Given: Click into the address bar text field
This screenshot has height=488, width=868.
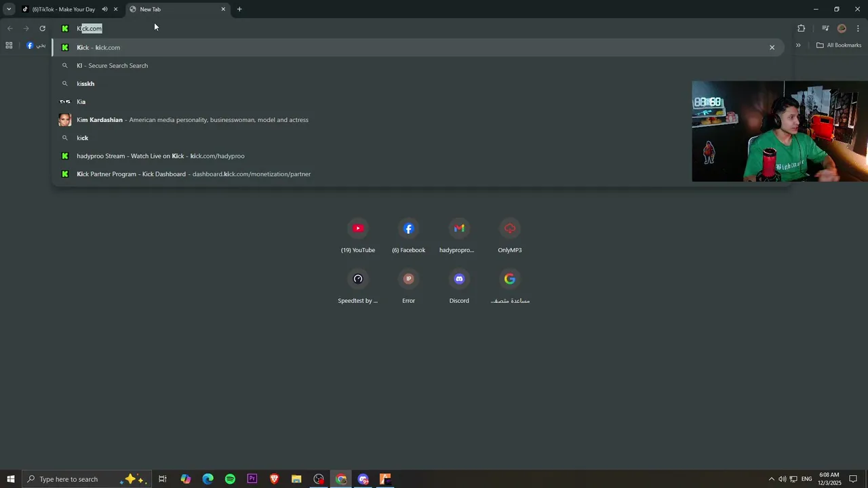Looking at the screenshot, I should click(420, 28).
